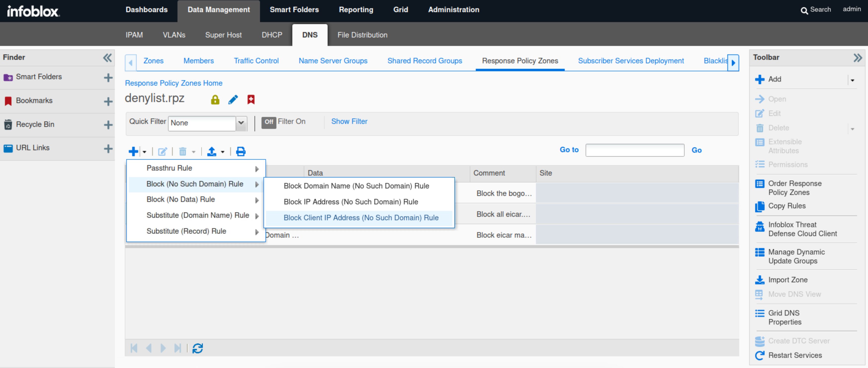
Task: Expand Smart Folders with the plus button
Action: [x=108, y=77]
